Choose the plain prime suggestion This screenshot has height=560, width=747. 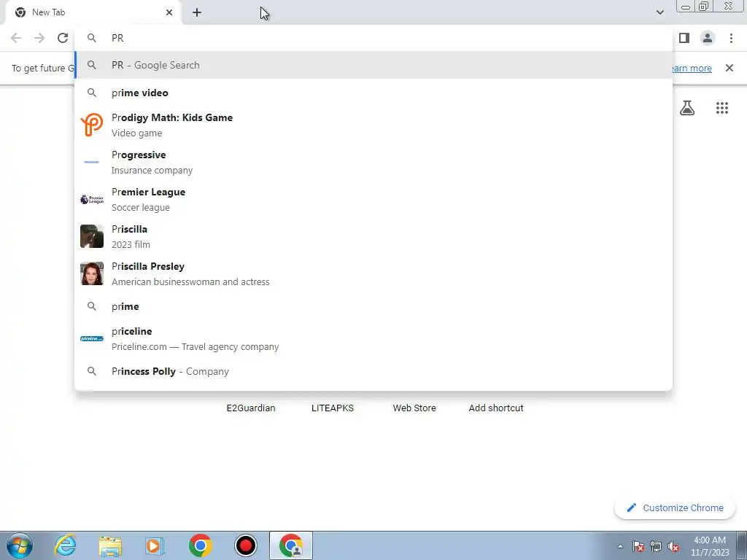click(x=373, y=307)
